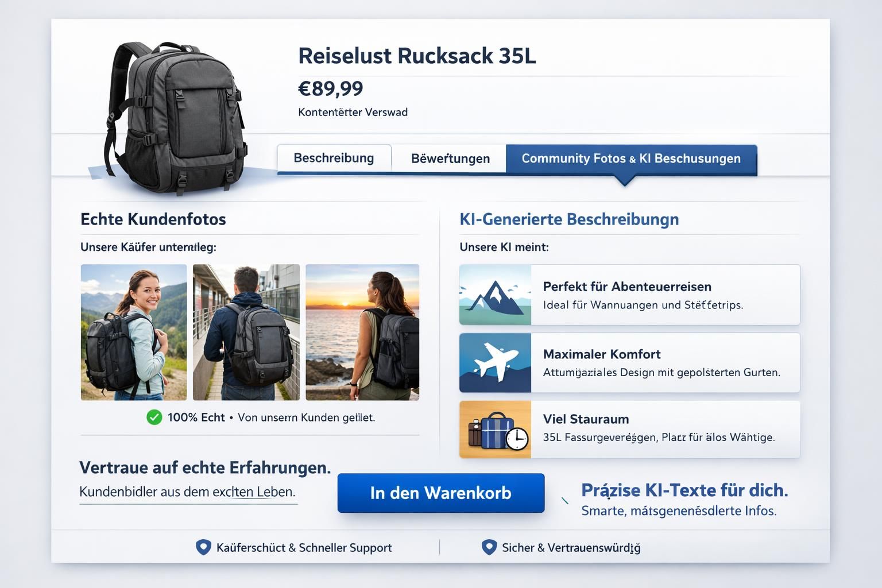Click the green checkmark next to 100% Echt
This screenshot has height=588, width=882.
click(154, 417)
